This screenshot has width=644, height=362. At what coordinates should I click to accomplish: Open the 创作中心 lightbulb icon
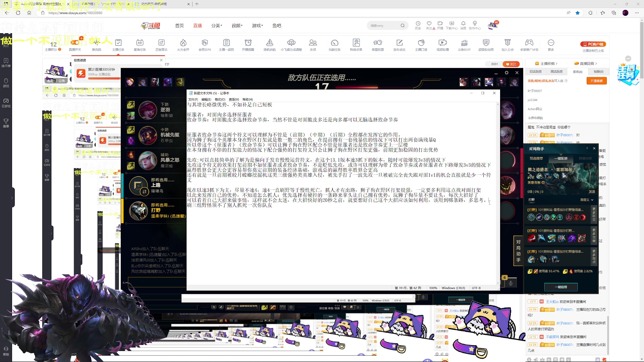(475, 25)
